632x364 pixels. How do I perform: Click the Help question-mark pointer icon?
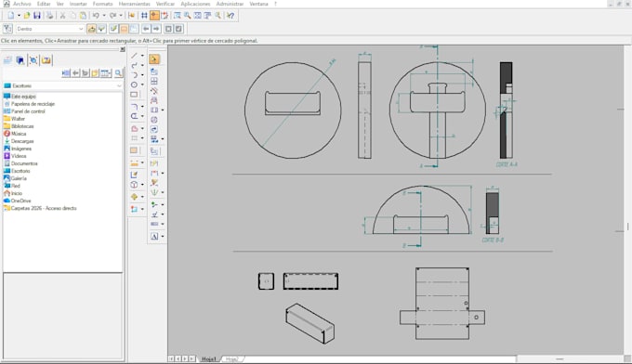(230, 15)
